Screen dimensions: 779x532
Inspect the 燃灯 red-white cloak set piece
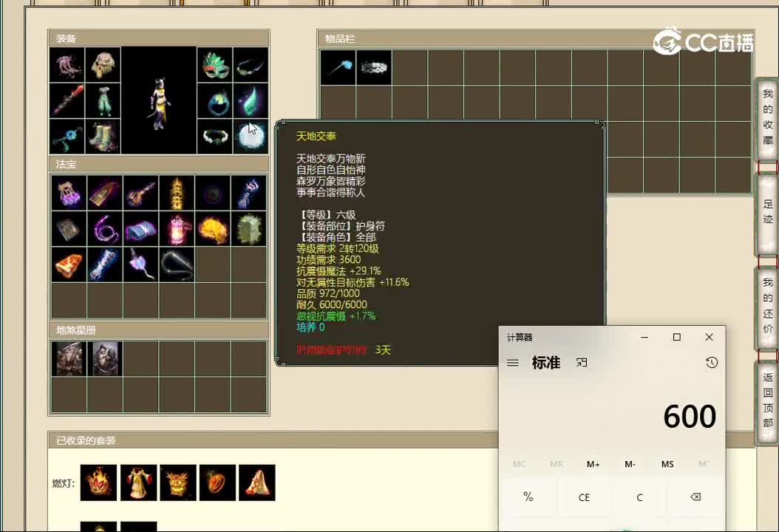[x=257, y=482]
